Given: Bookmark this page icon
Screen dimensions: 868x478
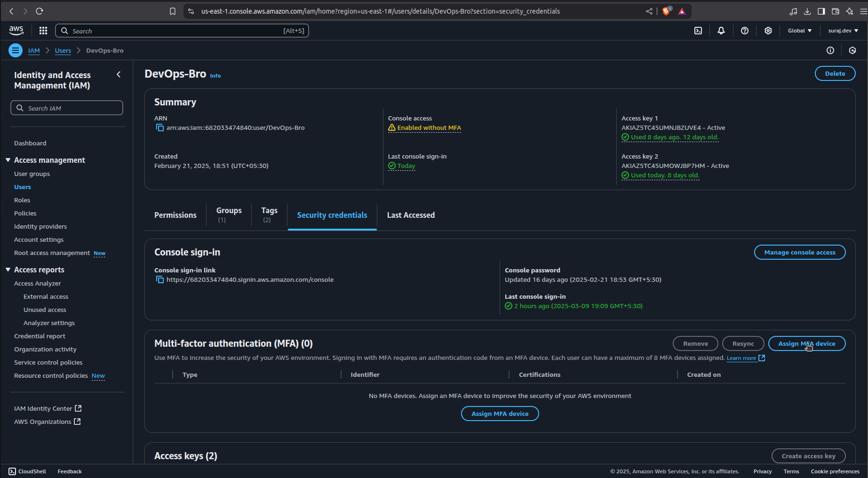Looking at the screenshot, I should coord(173,11).
